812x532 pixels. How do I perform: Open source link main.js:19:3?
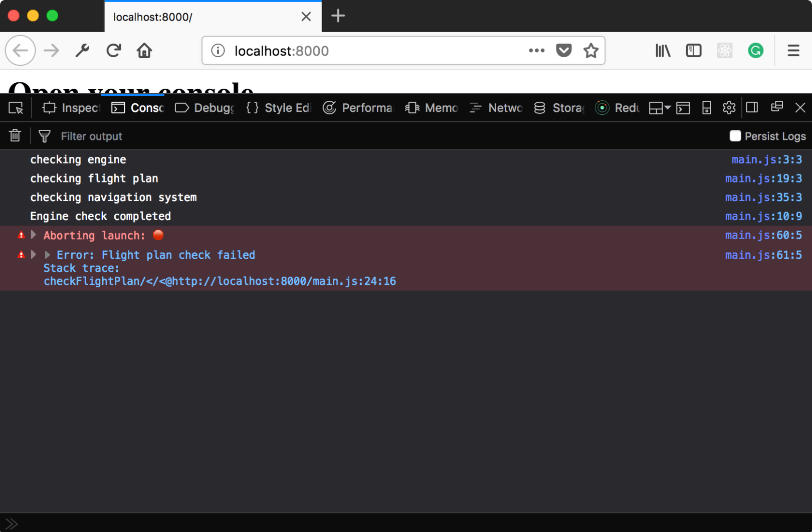pos(763,179)
